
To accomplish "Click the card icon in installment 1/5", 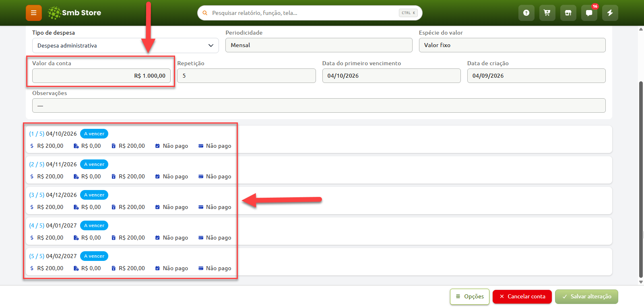I will [x=201, y=146].
